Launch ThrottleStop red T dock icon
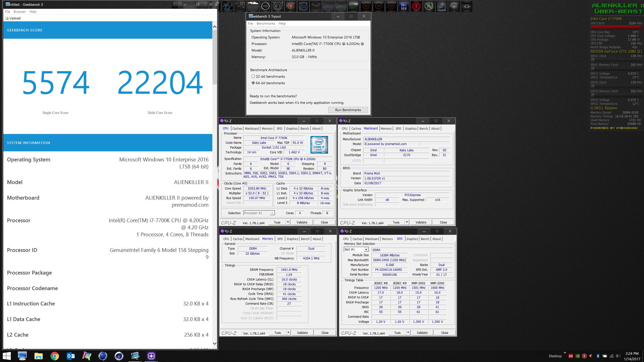This screenshot has width=644, height=362. 416,6
